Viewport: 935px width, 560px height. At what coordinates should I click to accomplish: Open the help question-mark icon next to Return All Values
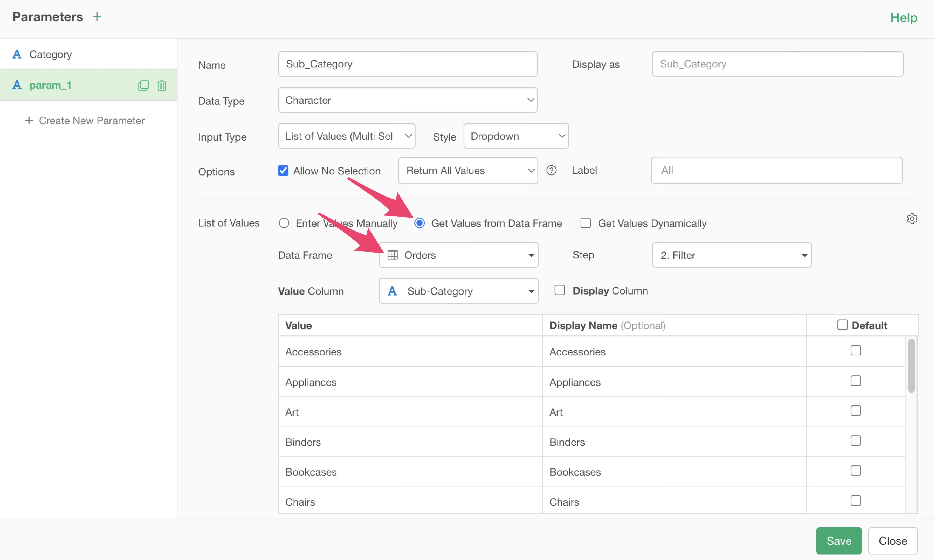click(x=551, y=171)
